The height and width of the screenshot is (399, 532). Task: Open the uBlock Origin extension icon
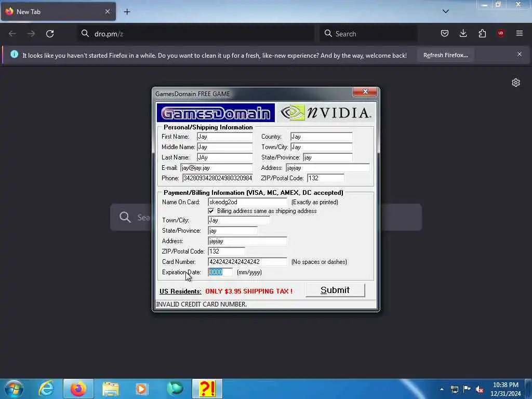(501, 33)
